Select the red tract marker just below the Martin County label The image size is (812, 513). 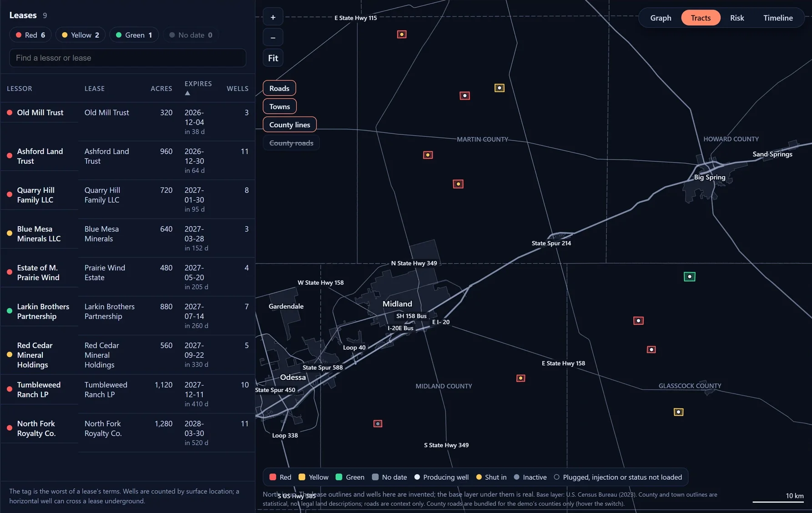click(x=428, y=155)
